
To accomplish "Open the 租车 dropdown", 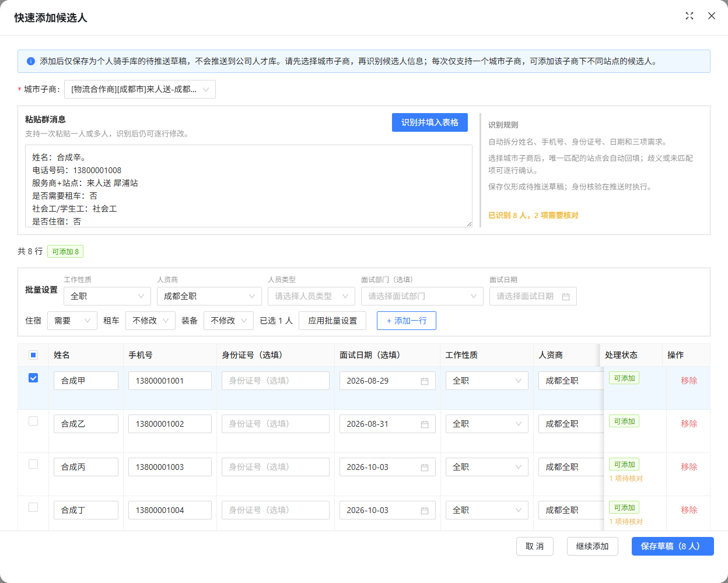I will click(x=150, y=321).
